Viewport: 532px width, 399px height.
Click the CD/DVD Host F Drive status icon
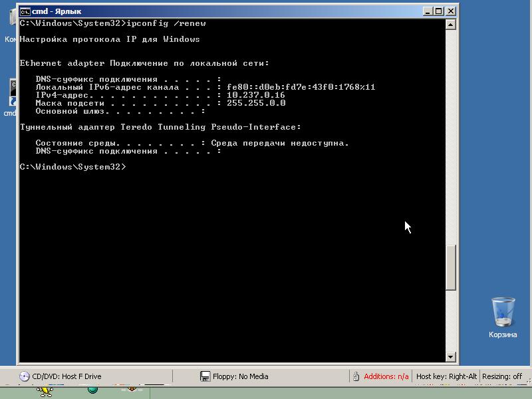click(x=24, y=376)
